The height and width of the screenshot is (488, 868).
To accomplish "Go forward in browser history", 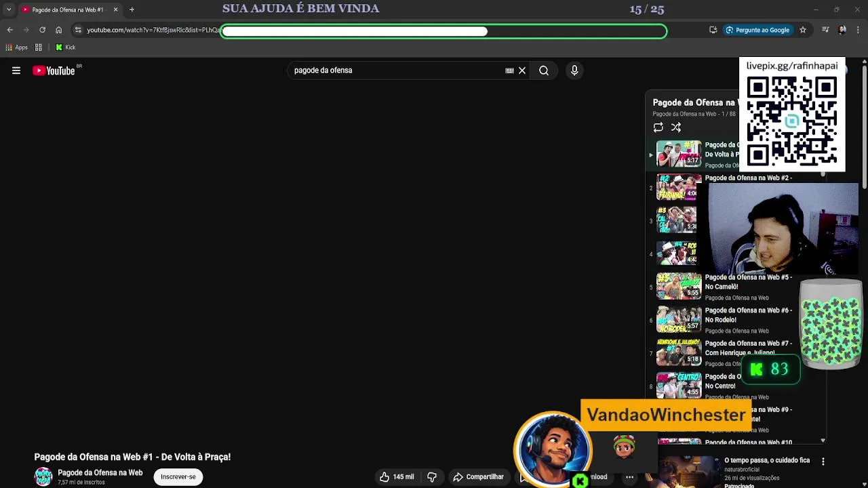I will point(26,30).
